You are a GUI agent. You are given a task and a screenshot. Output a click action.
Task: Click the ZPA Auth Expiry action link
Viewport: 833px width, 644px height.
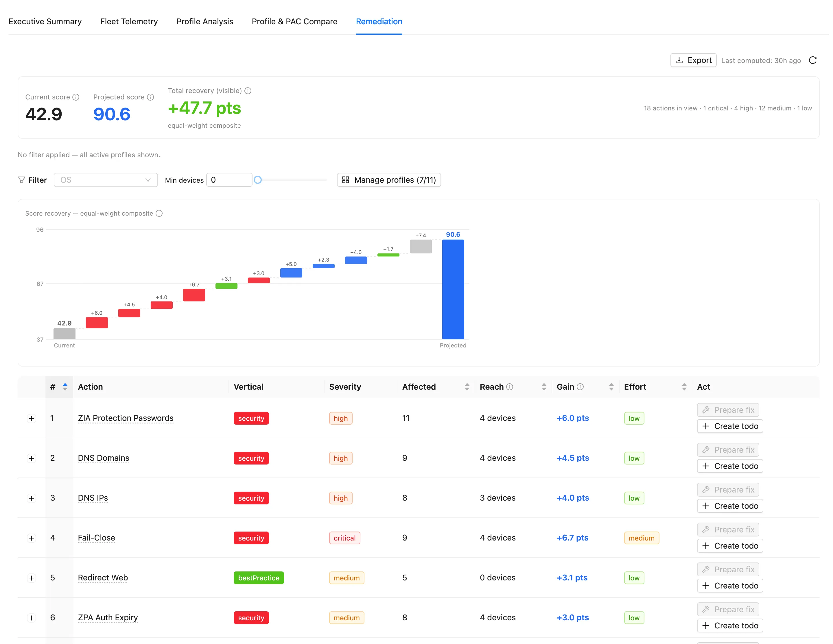click(x=108, y=617)
